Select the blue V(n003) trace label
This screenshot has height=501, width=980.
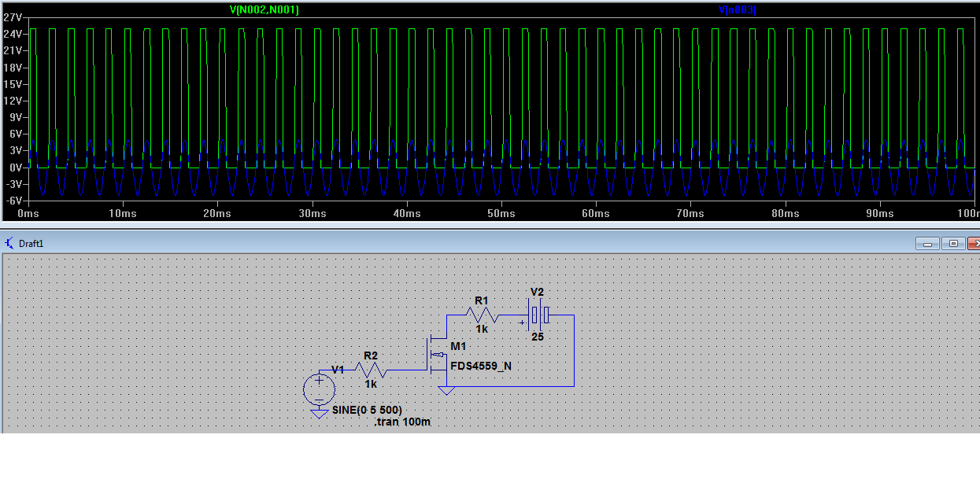coord(738,9)
